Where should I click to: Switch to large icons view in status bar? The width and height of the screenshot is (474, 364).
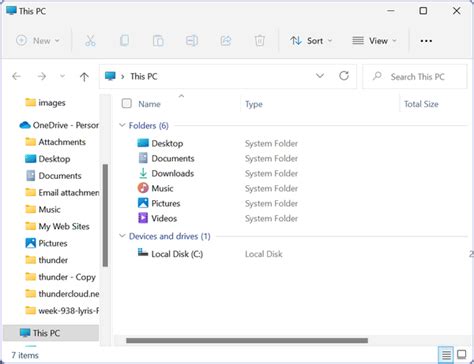coord(462,354)
